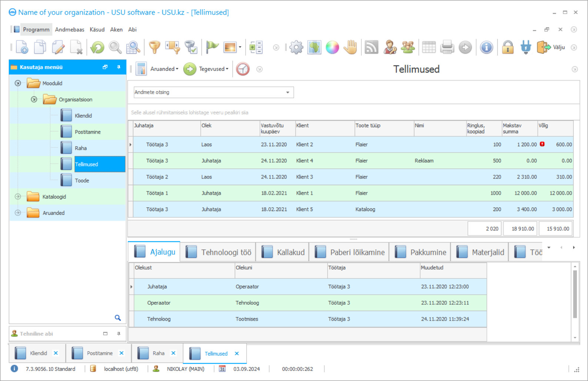
Task: Click the printer icon
Action: tap(447, 47)
